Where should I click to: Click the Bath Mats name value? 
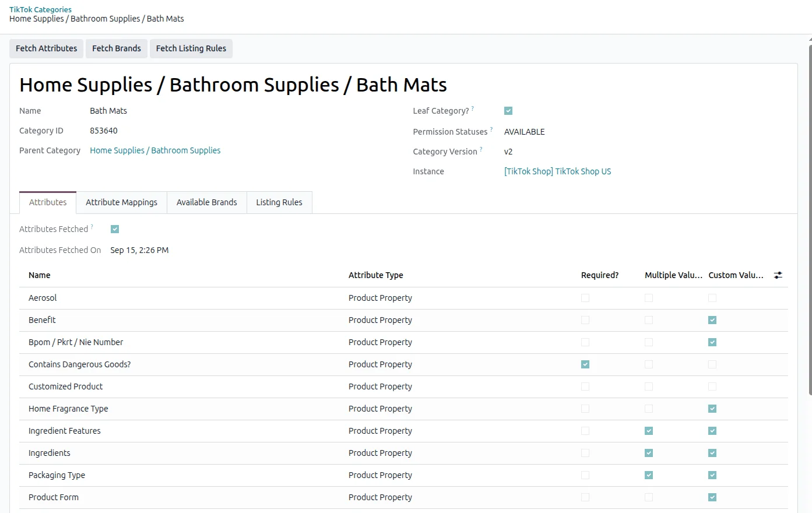click(108, 111)
